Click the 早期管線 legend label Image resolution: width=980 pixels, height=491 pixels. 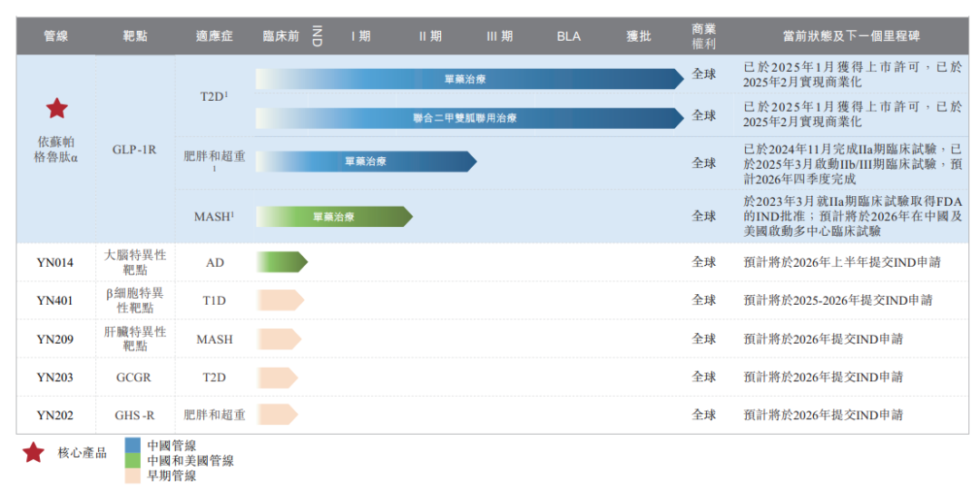(171, 476)
